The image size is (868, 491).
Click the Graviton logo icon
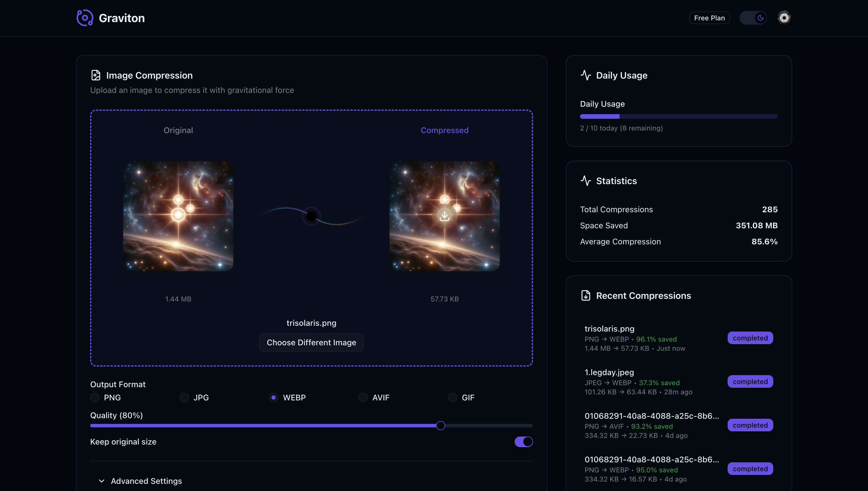(84, 18)
